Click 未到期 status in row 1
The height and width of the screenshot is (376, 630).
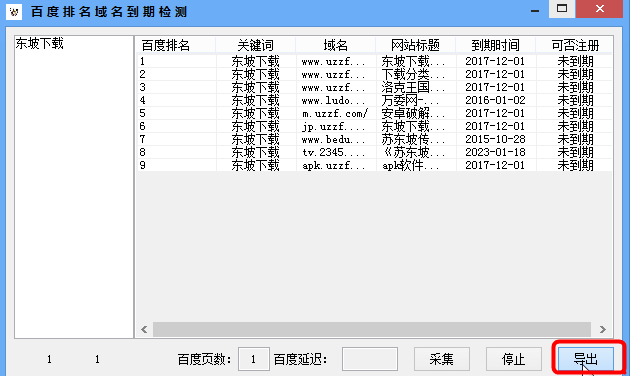pos(575,61)
